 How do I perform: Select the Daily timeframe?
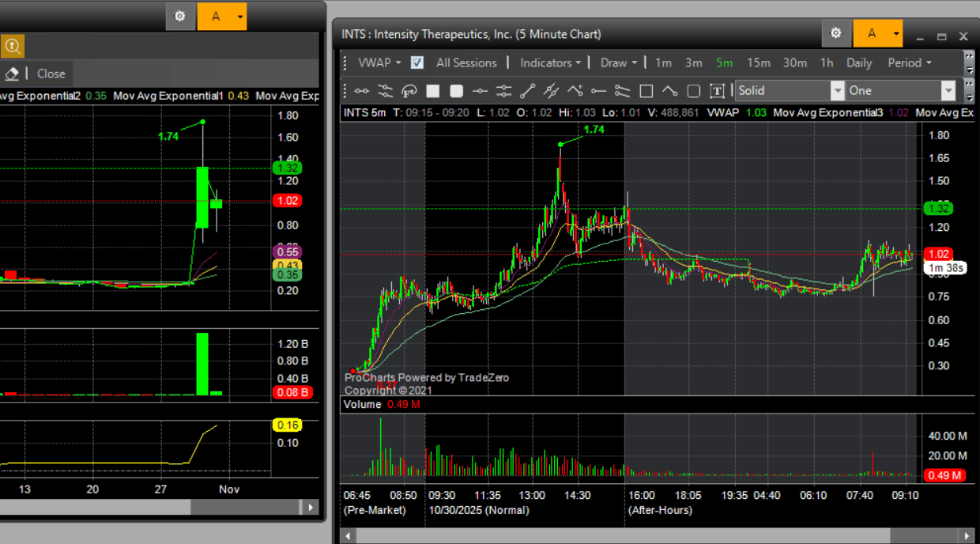tap(859, 62)
